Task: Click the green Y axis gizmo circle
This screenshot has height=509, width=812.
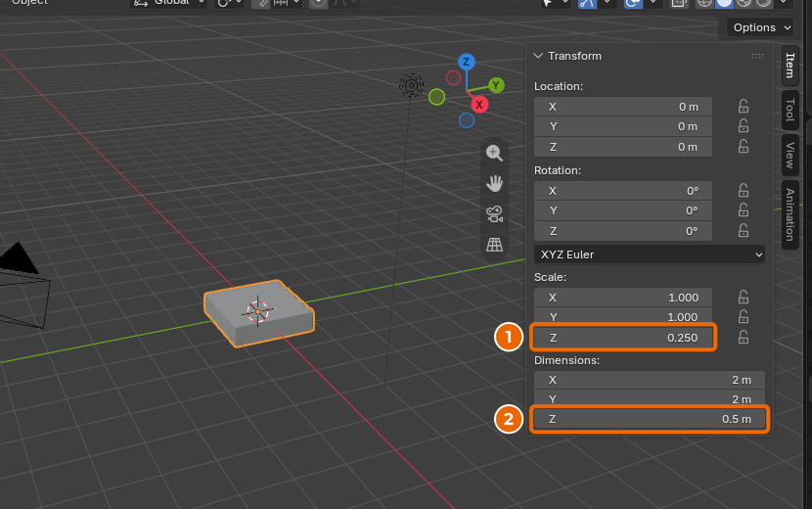Action: [x=496, y=85]
